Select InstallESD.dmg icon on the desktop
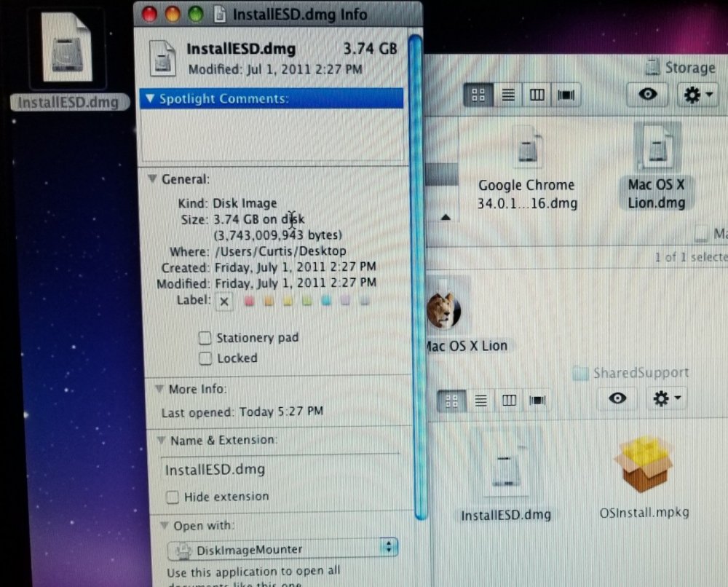This screenshot has width=728, height=587. [67, 48]
